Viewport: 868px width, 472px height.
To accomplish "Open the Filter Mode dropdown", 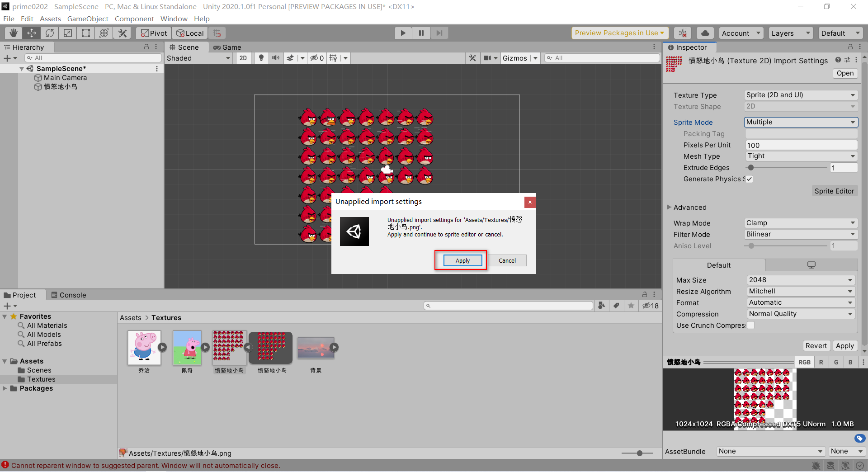I will [x=801, y=234].
